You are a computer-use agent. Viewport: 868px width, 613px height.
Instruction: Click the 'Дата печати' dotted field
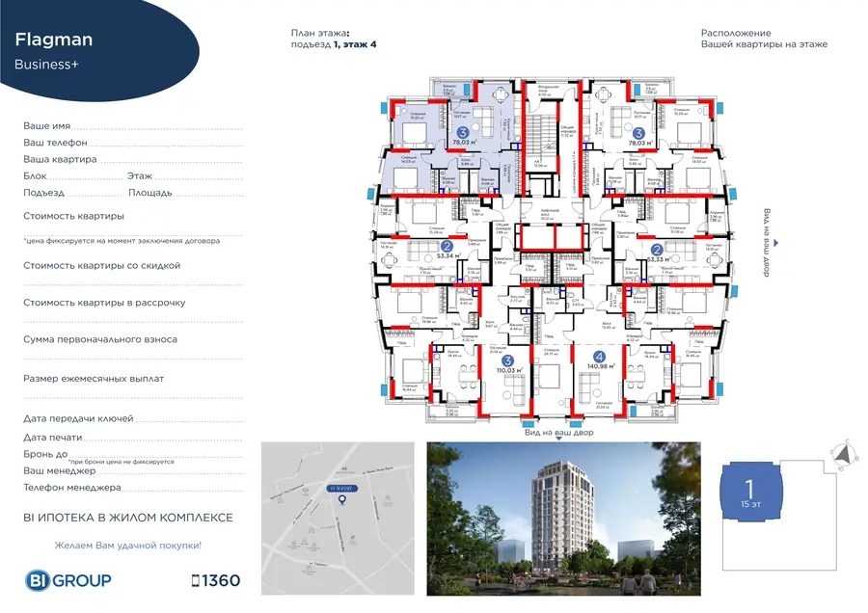pyautogui.click(x=164, y=438)
